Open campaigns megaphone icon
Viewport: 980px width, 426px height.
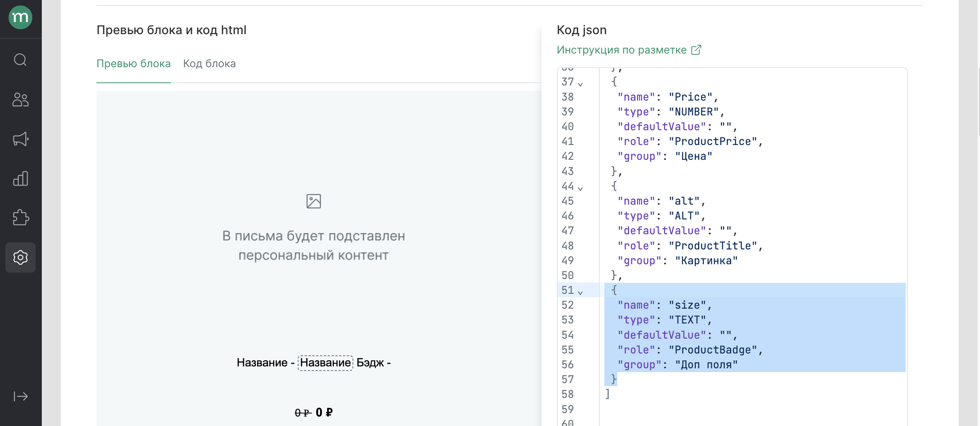[21, 139]
